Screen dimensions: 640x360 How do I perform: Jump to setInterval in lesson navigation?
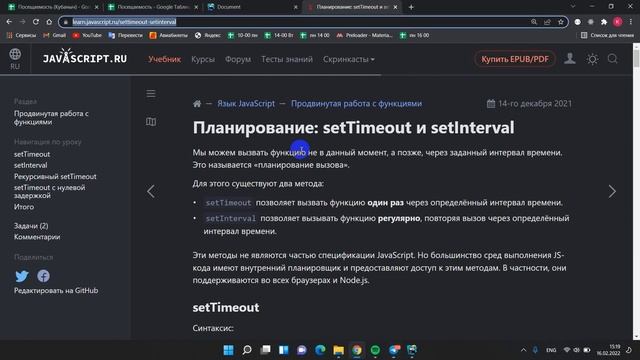point(31,165)
